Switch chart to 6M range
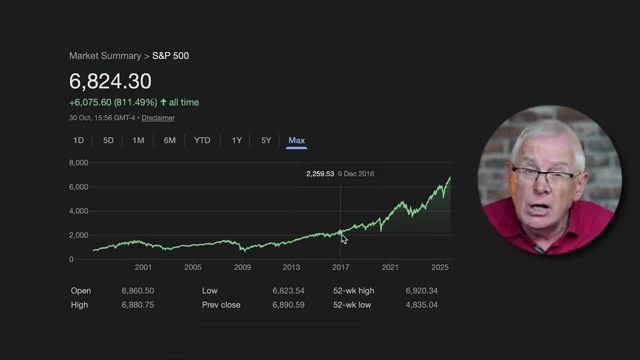 pos(170,140)
